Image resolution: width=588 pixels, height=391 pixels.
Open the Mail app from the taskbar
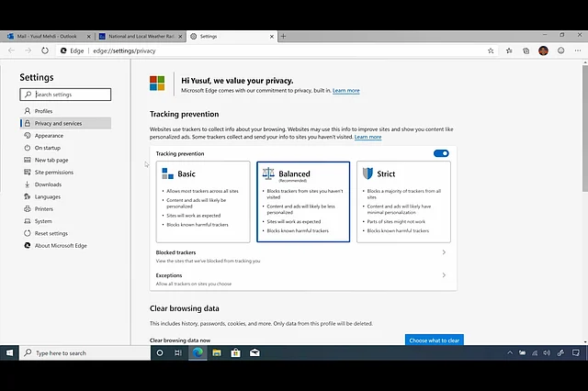click(254, 352)
